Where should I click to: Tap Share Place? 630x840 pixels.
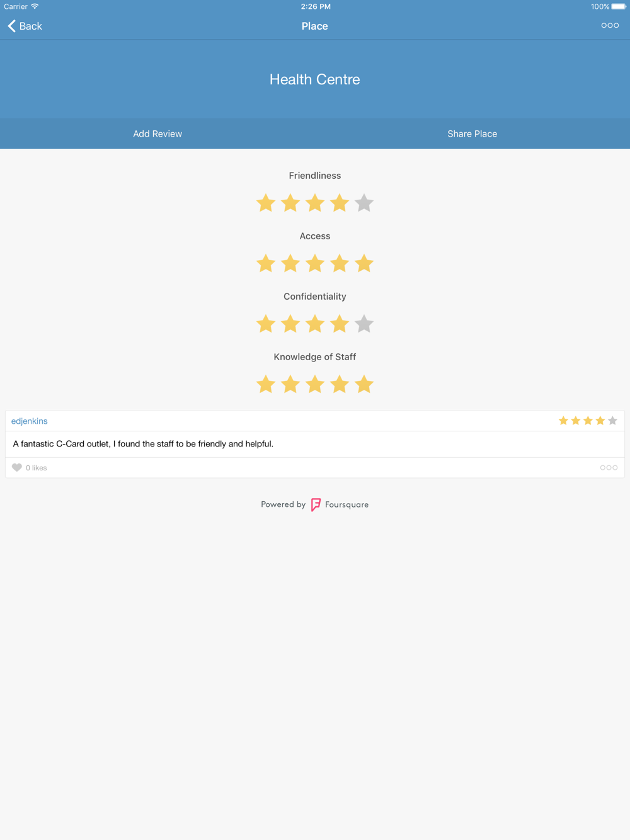click(x=472, y=133)
